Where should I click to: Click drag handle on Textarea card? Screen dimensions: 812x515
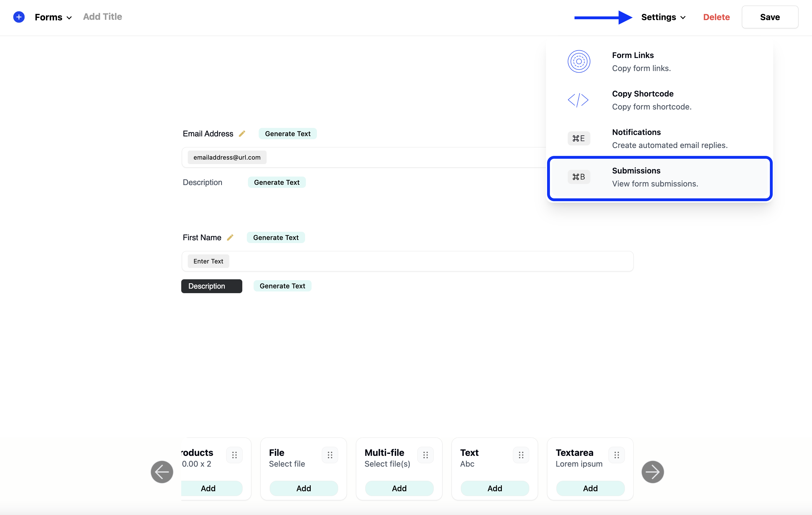[617, 455]
